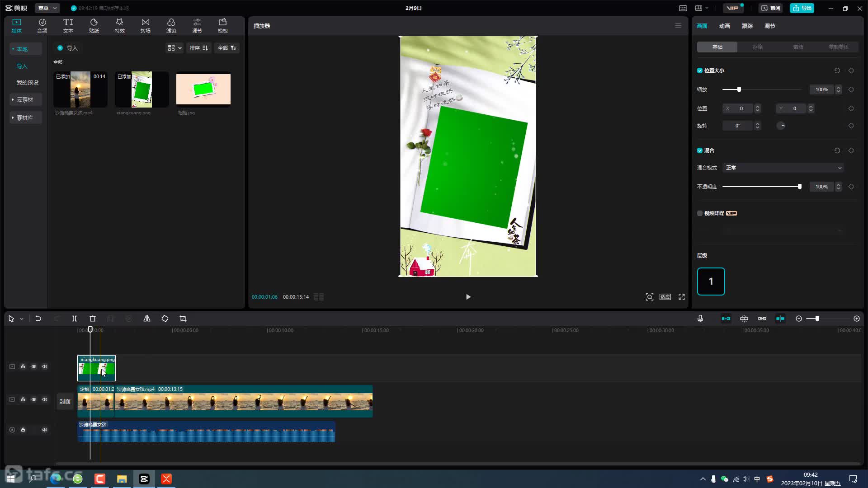Screen dimensions: 868x488
Task: Open the 贴纸 stickers tab icon
Action: click(94, 26)
